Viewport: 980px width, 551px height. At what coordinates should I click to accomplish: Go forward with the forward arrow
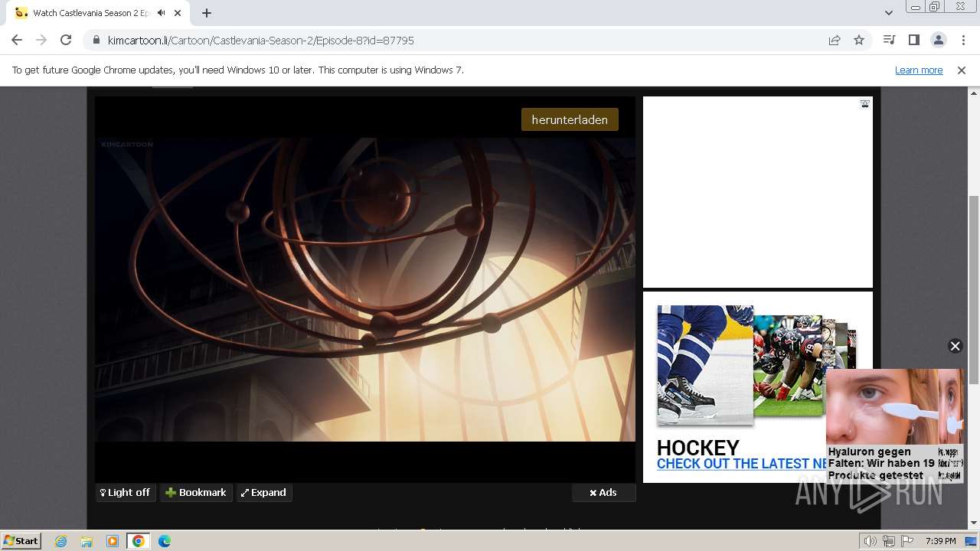pyautogui.click(x=41, y=40)
